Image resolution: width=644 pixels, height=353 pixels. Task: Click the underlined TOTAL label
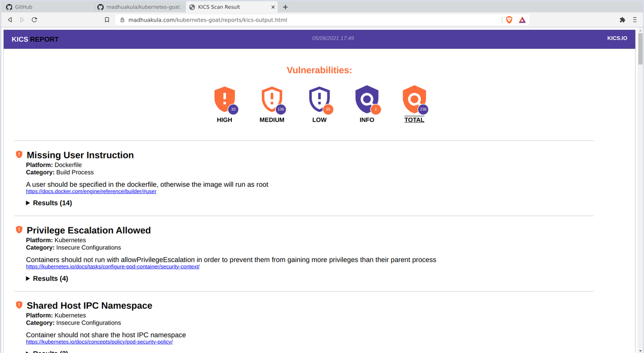click(x=414, y=120)
